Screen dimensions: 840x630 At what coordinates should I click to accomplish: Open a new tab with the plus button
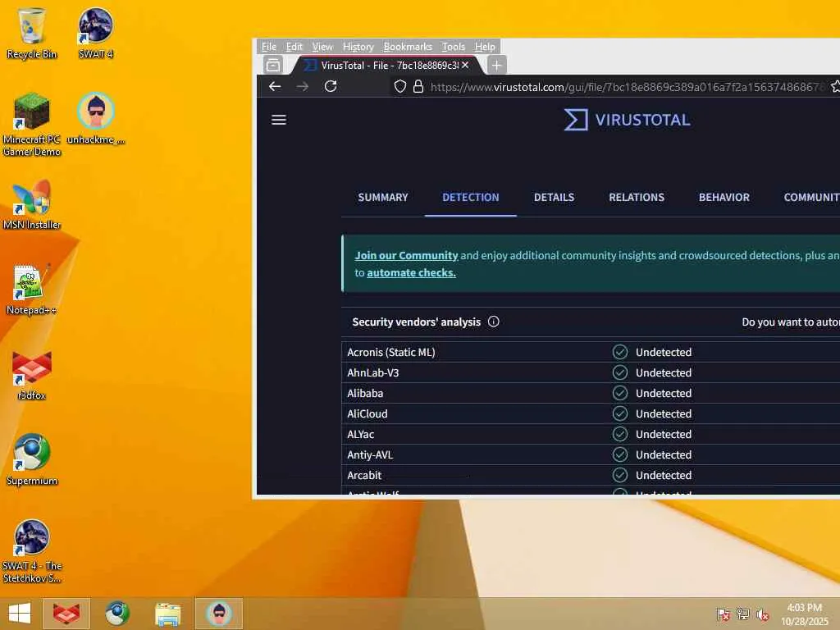(496, 66)
